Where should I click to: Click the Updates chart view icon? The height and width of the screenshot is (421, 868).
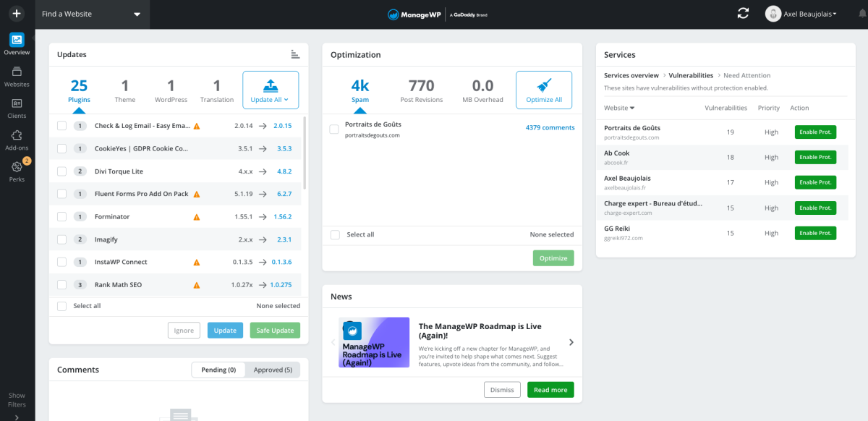[x=295, y=54]
